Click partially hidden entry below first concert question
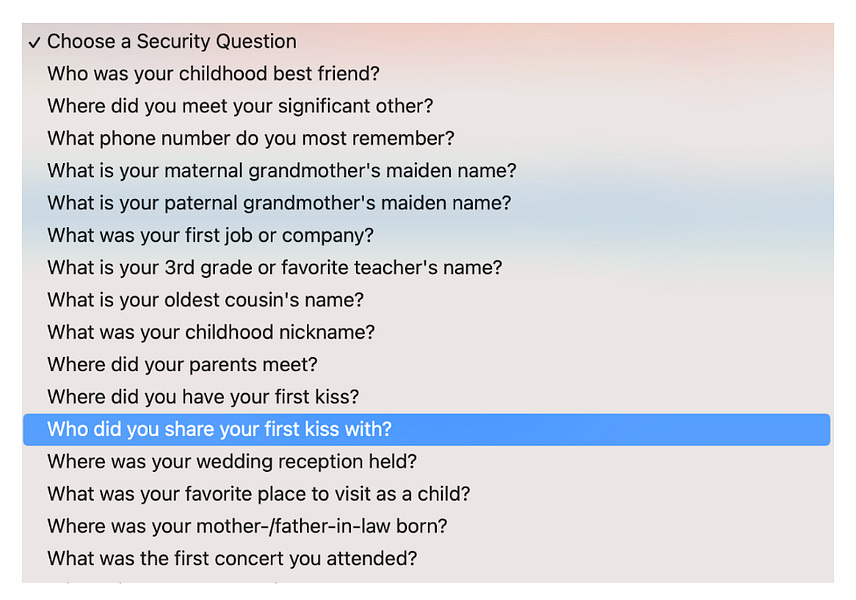Image resolution: width=856 pixels, height=600 pixels. tap(427, 579)
